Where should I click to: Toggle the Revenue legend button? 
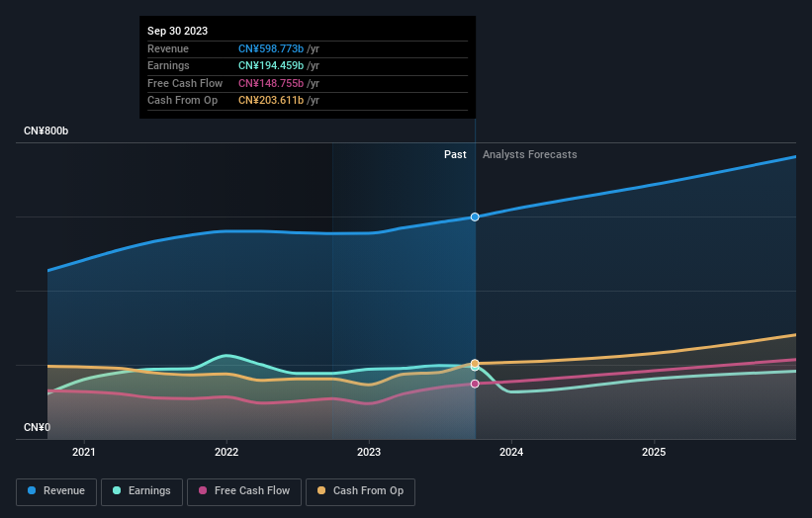point(56,491)
